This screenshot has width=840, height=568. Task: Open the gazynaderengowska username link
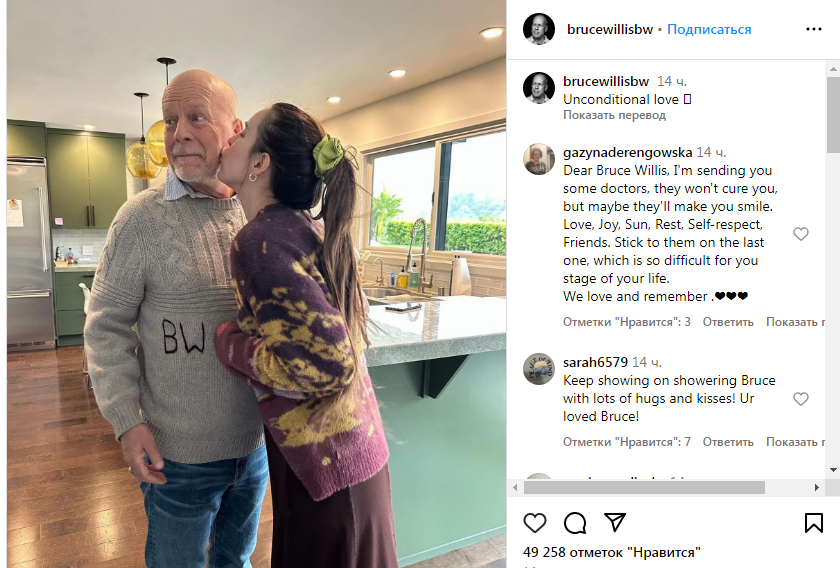(627, 153)
